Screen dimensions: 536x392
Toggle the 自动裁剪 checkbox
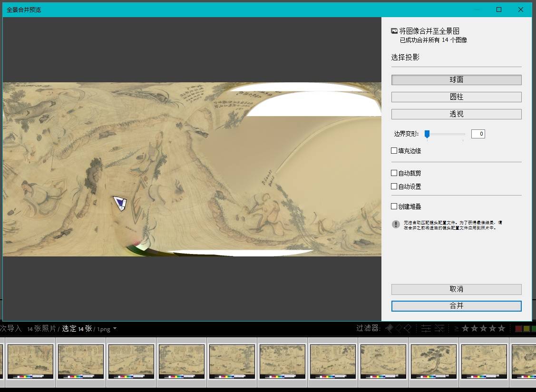pyautogui.click(x=394, y=173)
